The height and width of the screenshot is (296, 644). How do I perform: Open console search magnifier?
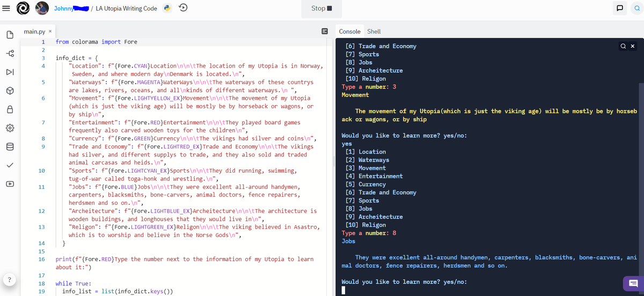[x=623, y=46]
